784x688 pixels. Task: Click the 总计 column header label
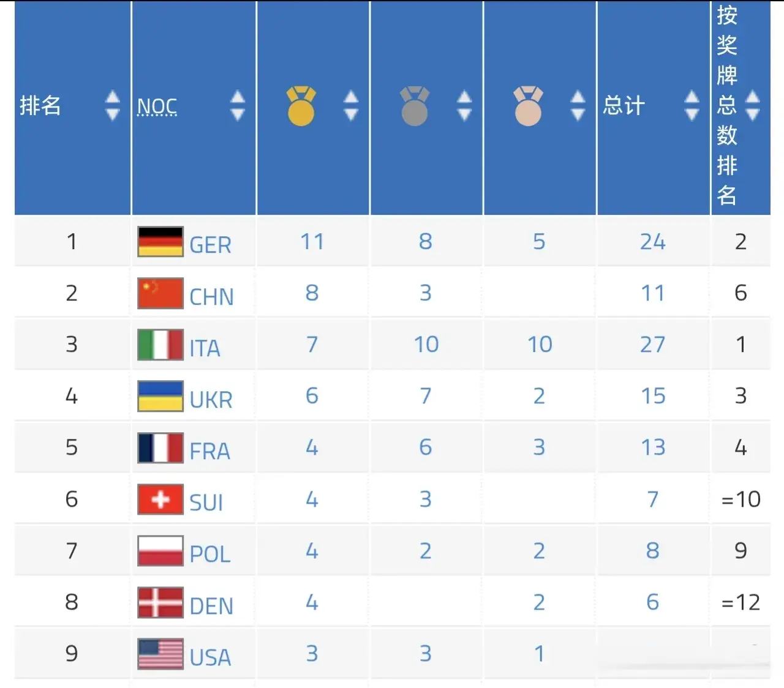pyautogui.click(x=624, y=106)
